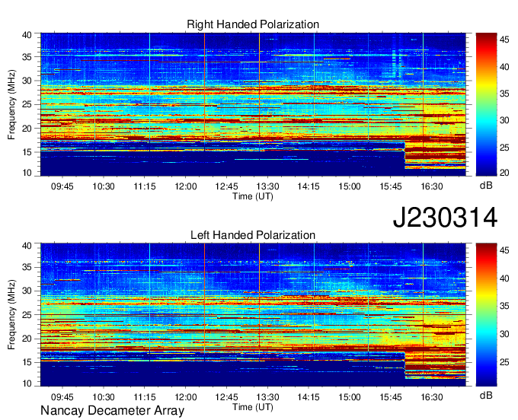This screenshot has height=420, width=518.
Task: Click 'Time (UT)' label under Right Handed plot
Action: (x=253, y=196)
